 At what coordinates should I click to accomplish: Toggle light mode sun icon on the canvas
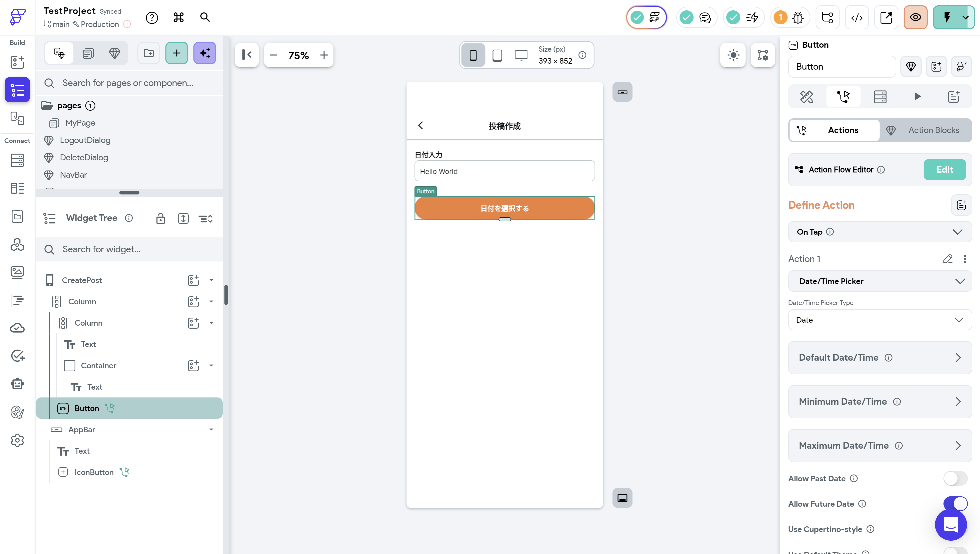(733, 55)
